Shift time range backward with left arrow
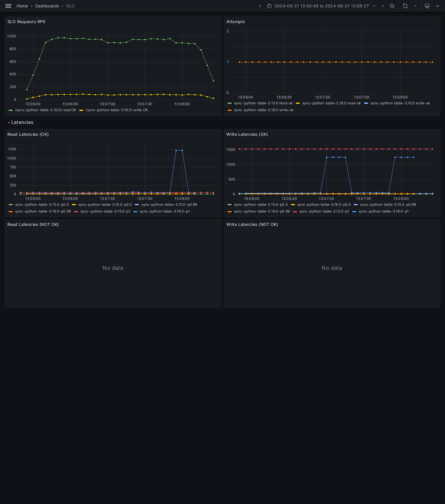The image size is (445, 504). click(x=260, y=6)
